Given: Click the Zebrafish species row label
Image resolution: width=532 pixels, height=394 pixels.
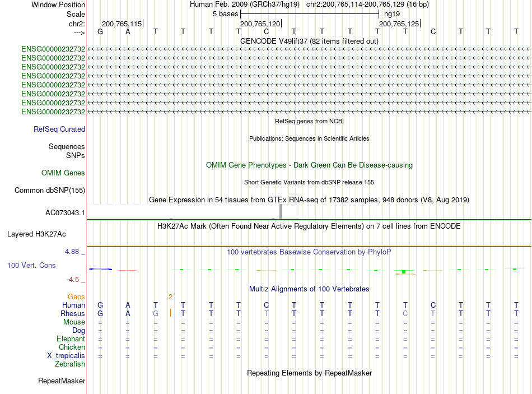Looking at the screenshot, I should (70, 364).
